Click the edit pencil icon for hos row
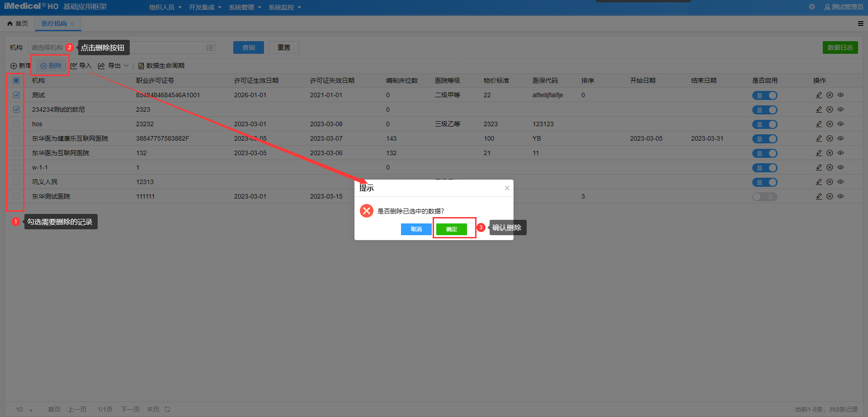This screenshot has height=417, width=868. coord(819,124)
